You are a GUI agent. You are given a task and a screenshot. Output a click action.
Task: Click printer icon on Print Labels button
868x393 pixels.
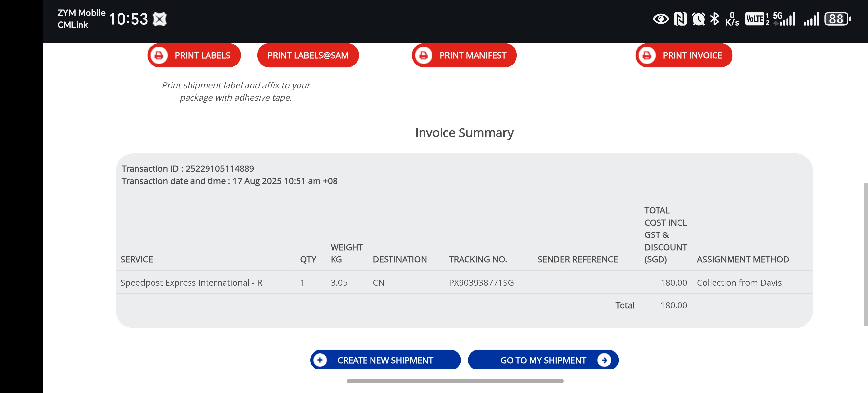tap(159, 55)
